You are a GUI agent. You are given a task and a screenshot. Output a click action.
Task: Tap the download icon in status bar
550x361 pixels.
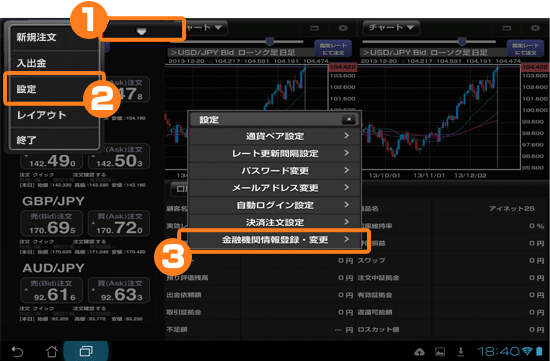(461, 351)
